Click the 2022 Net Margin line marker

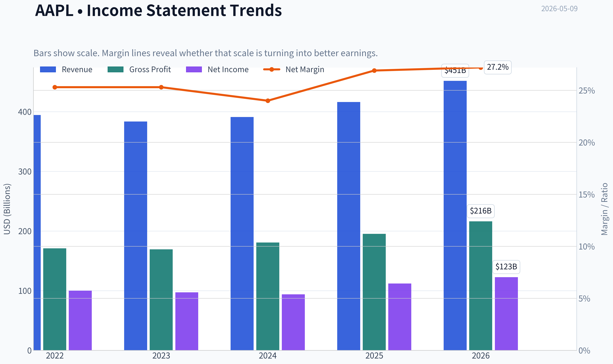pyautogui.click(x=55, y=87)
